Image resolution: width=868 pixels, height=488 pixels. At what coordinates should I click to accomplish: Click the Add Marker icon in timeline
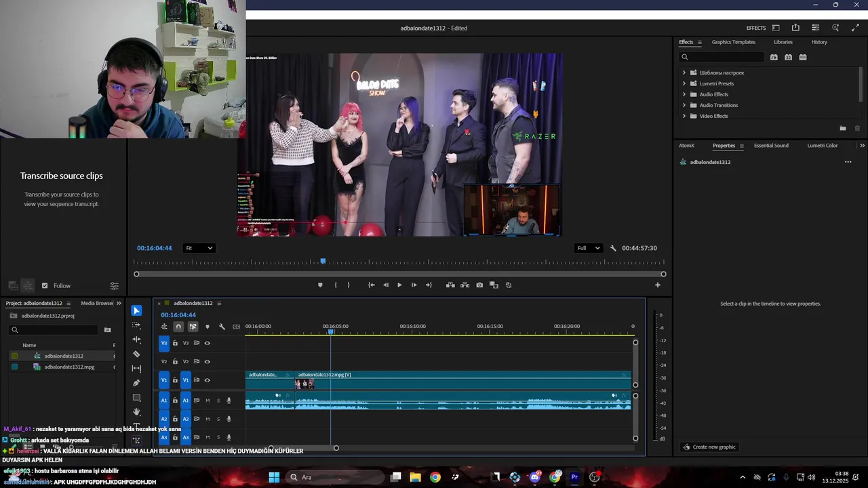[x=208, y=327]
